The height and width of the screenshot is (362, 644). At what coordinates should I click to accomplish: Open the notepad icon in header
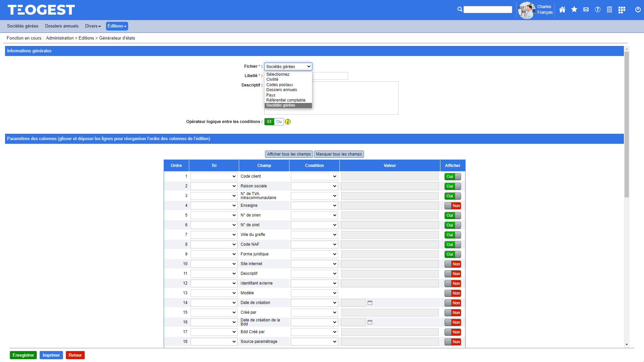pos(609,10)
